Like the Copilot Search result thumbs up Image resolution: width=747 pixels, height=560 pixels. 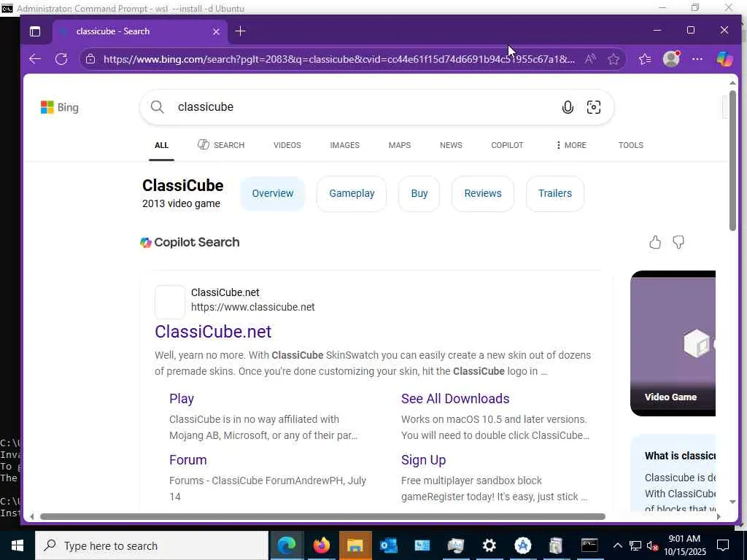[655, 242]
